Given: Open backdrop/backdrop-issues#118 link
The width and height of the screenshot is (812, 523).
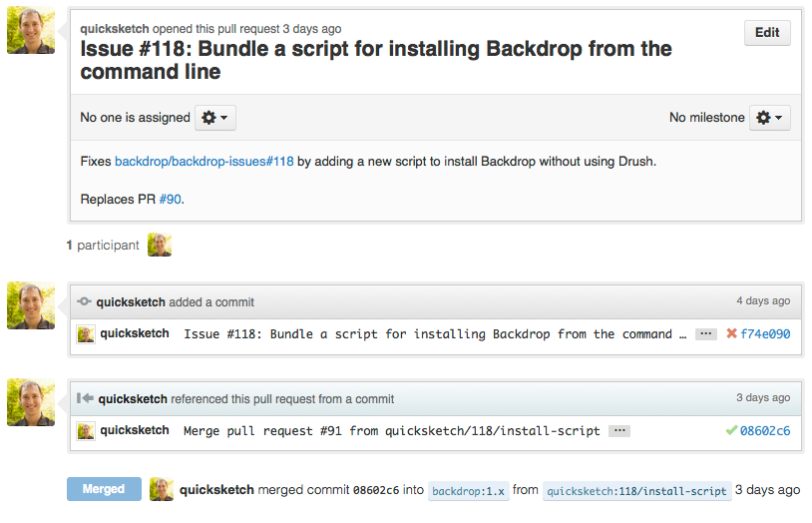Looking at the screenshot, I should (x=204, y=162).
